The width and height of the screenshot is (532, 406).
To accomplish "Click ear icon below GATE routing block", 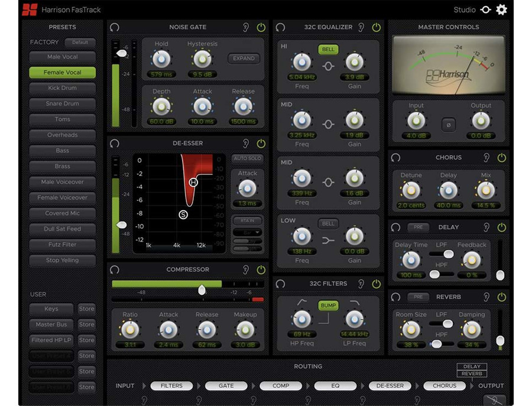I will [199, 400].
